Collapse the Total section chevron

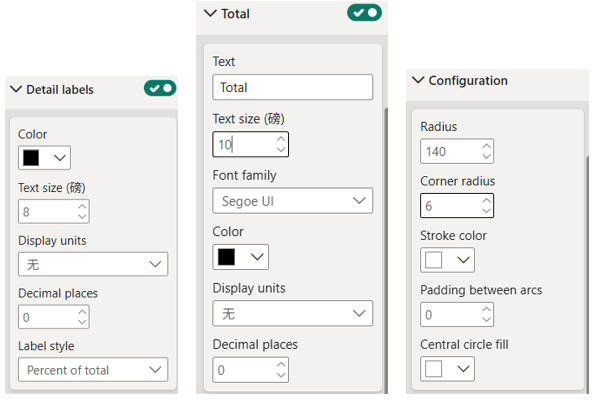tap(210, 14)
